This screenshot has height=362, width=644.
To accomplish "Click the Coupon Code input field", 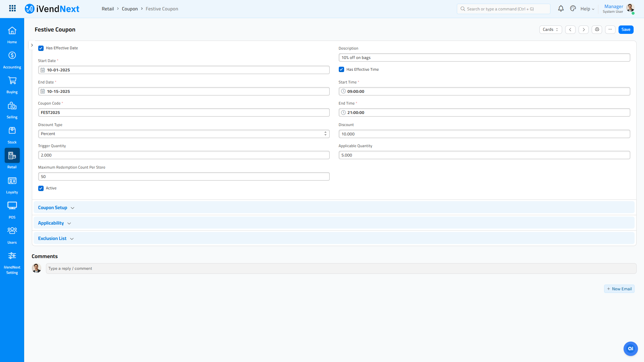I will pos(183,113).
